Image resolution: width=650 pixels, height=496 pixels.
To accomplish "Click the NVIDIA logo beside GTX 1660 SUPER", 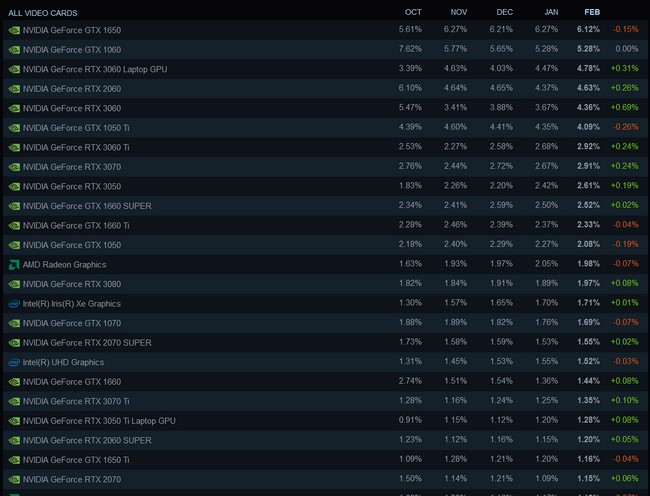I will [x=14, y=206].
